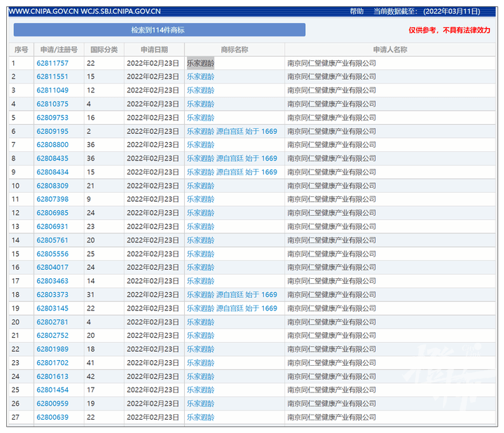Click the 当前数据截至 date text
The height and width of the screenshot is (433, 504).
427,12
